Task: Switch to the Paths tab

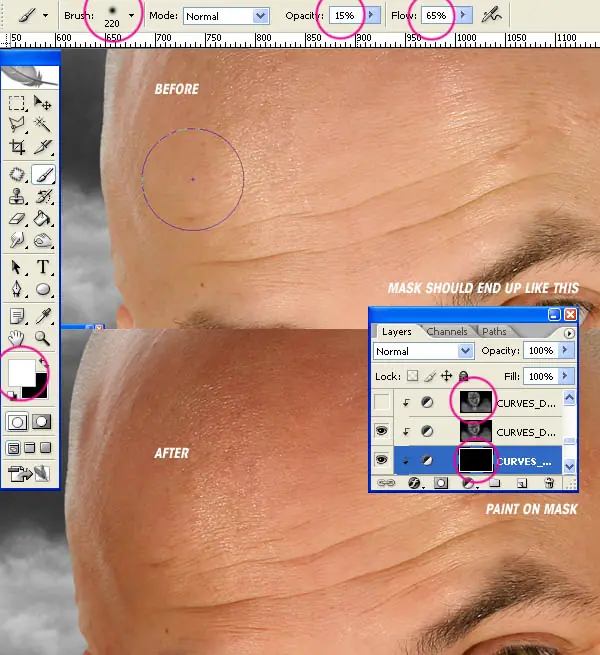Action: click(494, 331)
